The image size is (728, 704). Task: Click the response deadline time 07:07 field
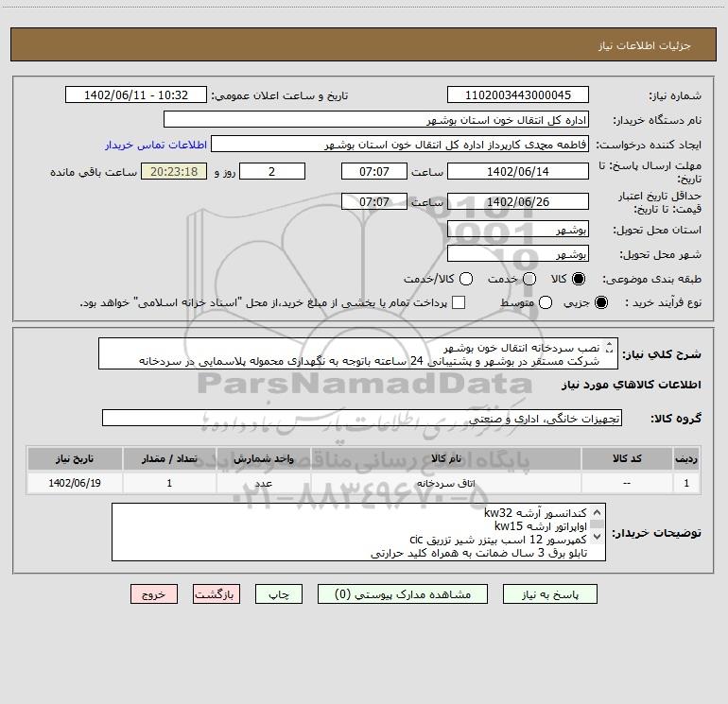[x=374, y=171]
